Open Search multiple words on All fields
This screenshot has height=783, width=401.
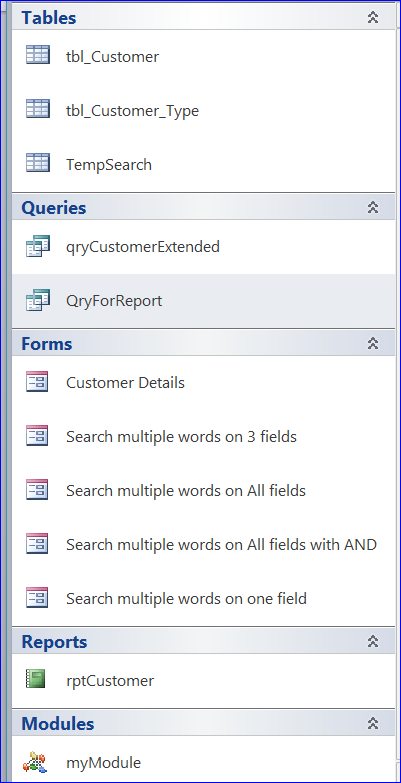(x=186, y=490)
